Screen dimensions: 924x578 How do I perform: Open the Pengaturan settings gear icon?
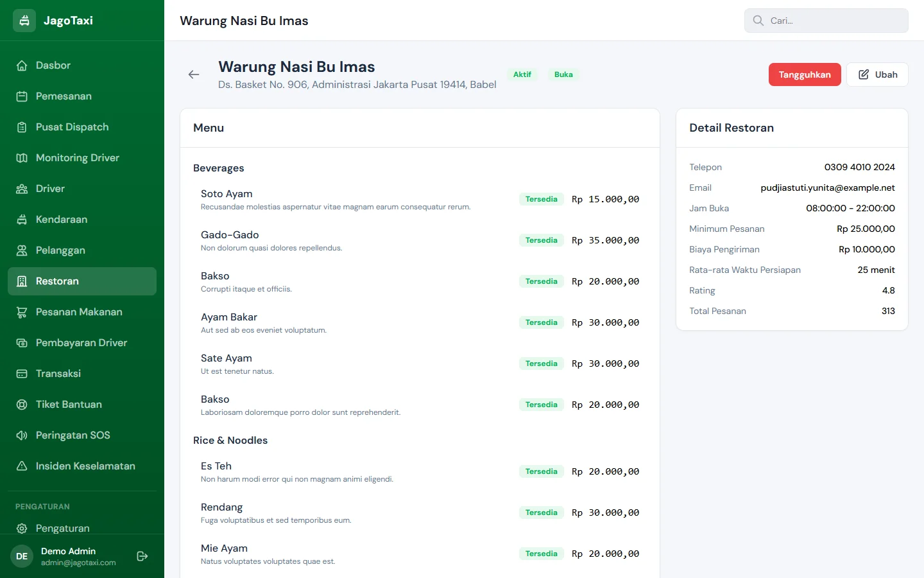[22, 528]
